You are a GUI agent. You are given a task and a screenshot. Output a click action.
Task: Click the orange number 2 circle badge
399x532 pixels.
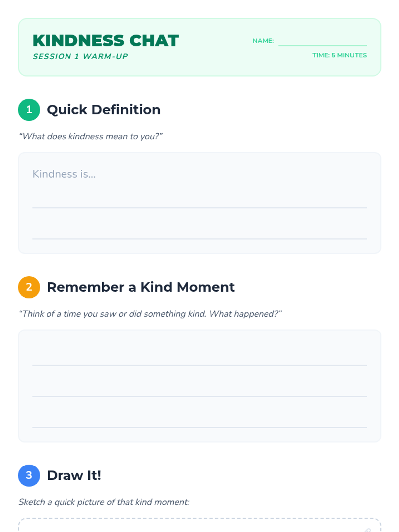coord(29,287)
